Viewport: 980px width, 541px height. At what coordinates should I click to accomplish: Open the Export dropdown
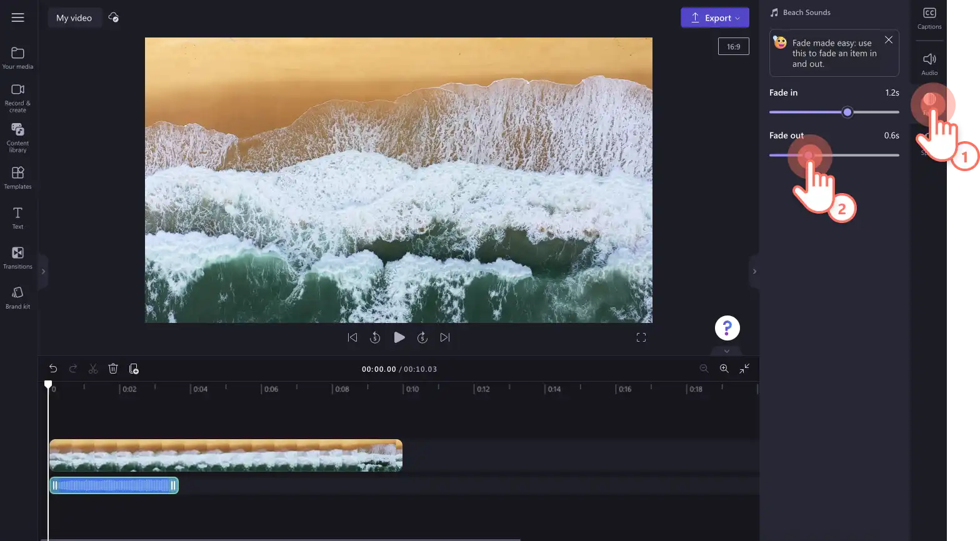click(715, 17)
